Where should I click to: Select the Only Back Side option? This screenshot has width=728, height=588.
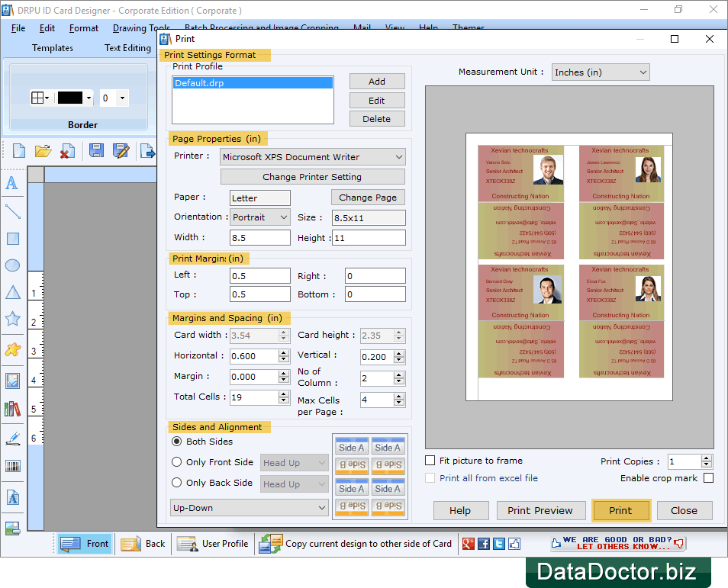tap(176, 483)
